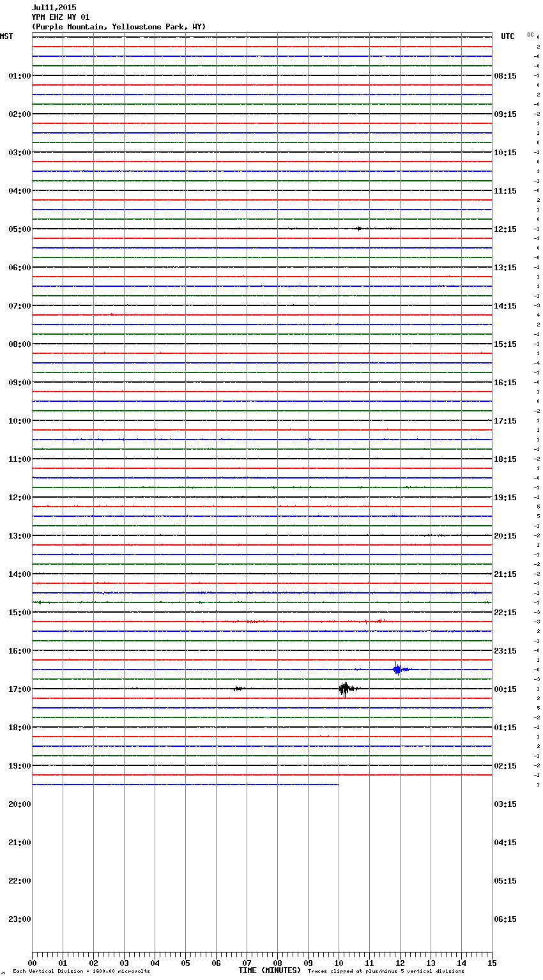
Task: Select the 22:00 MST time label
Action: (20, 881)
